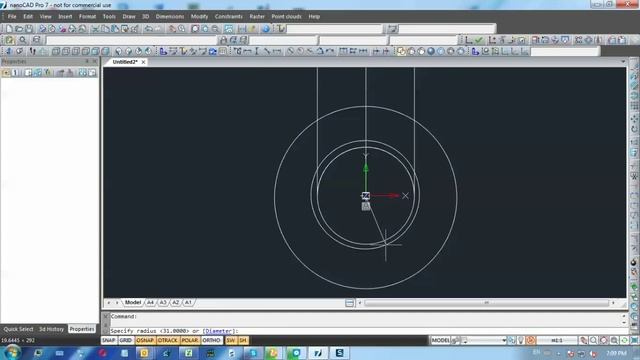Click the layout icon beside horizontal scrollbar

349,303
